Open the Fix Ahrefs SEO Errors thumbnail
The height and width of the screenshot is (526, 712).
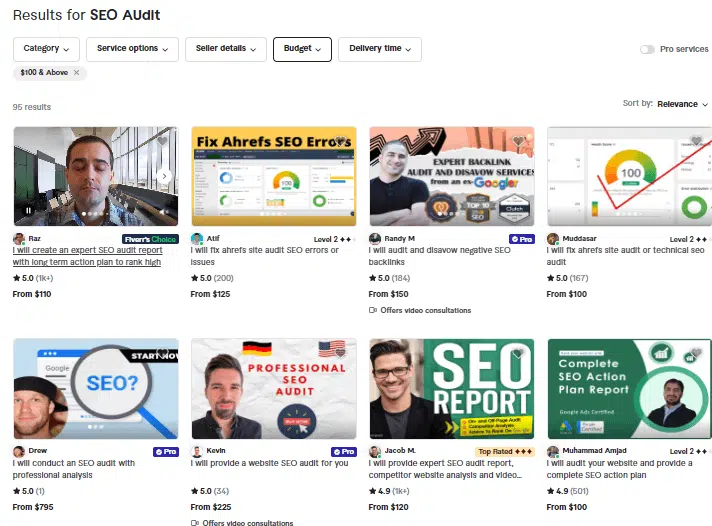tap(274, 176)
